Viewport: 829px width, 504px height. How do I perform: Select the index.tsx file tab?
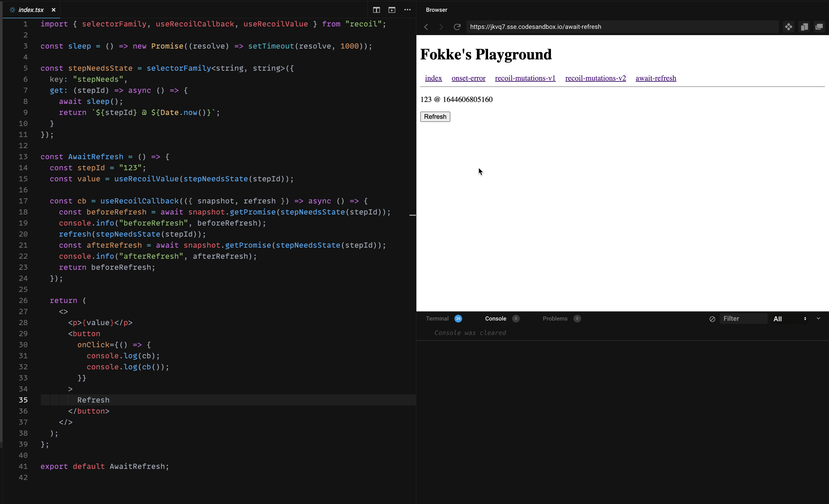(x=32, y=10)
